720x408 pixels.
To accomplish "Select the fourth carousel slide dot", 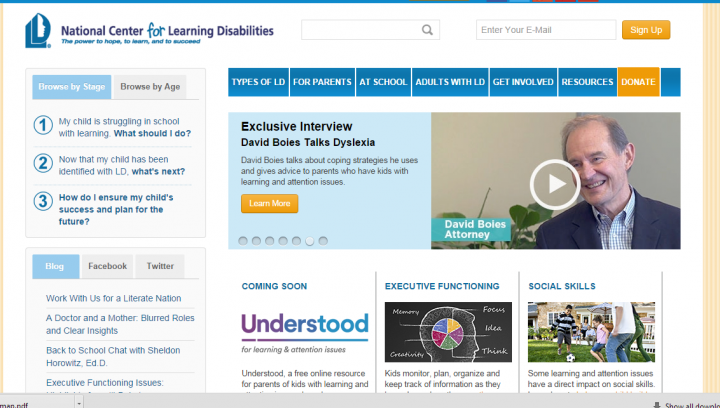I will click(x=283, y=241).
